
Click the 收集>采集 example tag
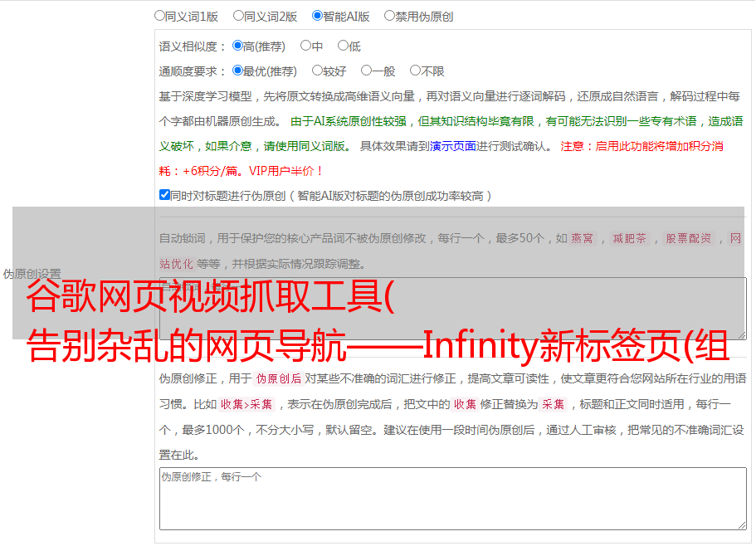(246, 404)
